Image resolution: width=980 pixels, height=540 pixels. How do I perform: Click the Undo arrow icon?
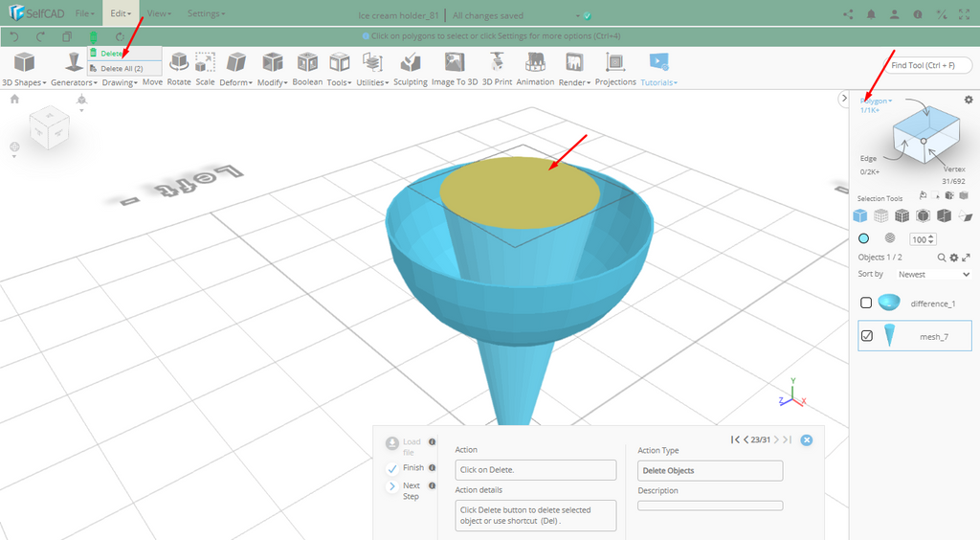click(14, 37)
